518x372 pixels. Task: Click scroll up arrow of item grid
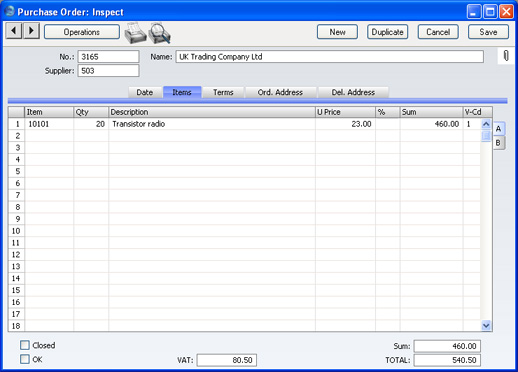coord(486,124)
